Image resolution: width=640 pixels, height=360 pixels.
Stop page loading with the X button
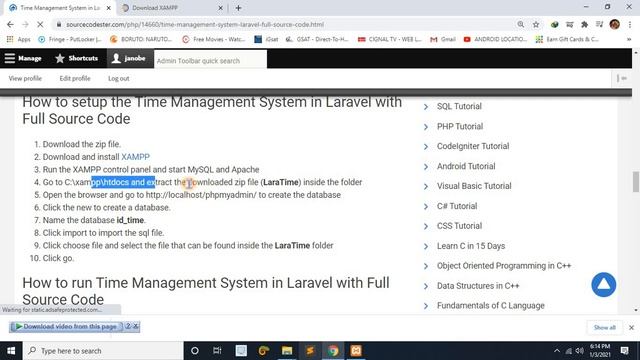click(x=40, y=24)
